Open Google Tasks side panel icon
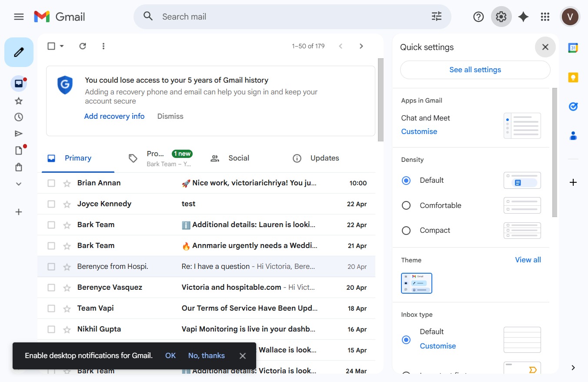 pyautogui.click(x=573, y=106)
